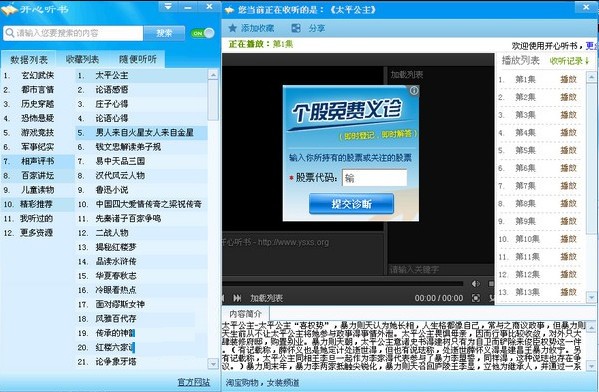The image size is (599, 392).
Task: Select category 都市言情
Action: click(38, 90)
